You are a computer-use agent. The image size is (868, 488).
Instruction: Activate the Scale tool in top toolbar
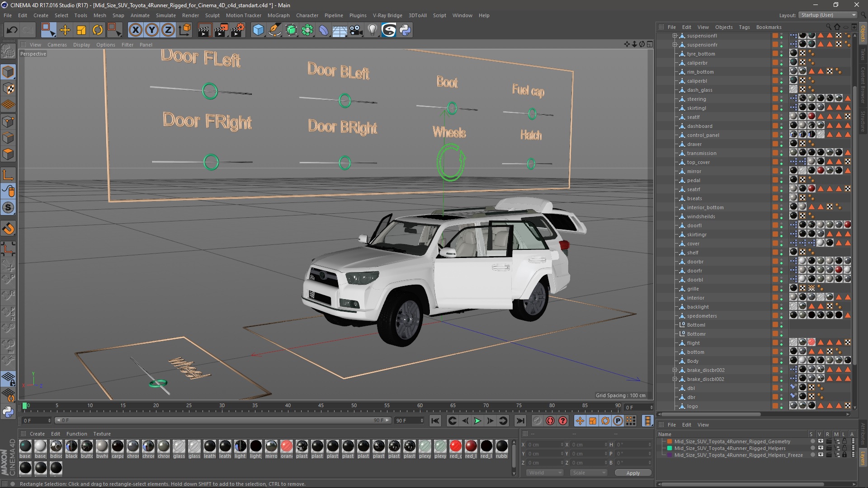pyautogui.click(x=81, y=30)
